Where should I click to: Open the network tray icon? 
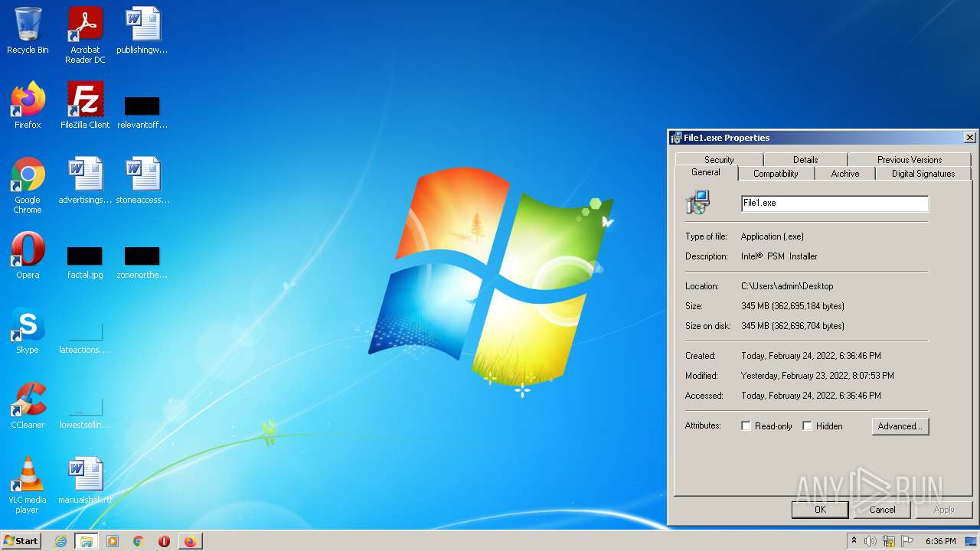click(889, 541)
